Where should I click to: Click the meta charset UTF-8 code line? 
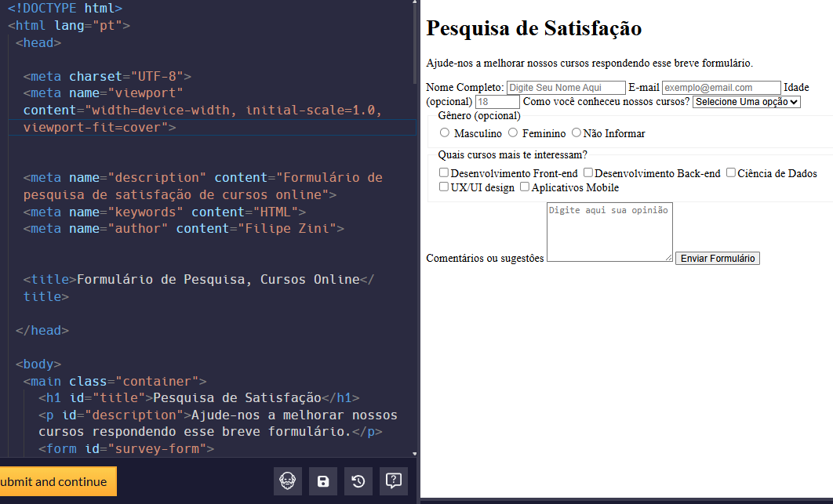107,77
